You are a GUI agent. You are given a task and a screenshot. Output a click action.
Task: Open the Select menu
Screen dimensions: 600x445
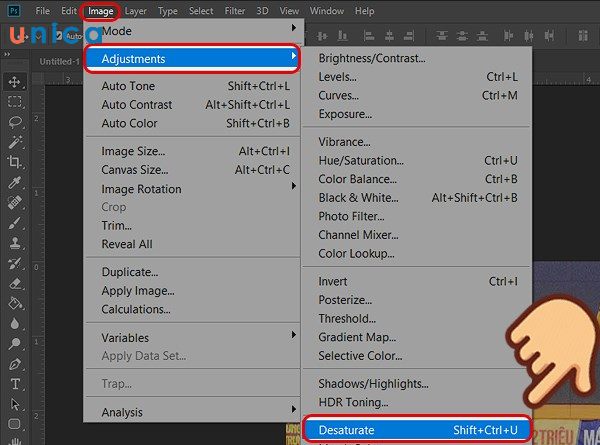(201, 11)
